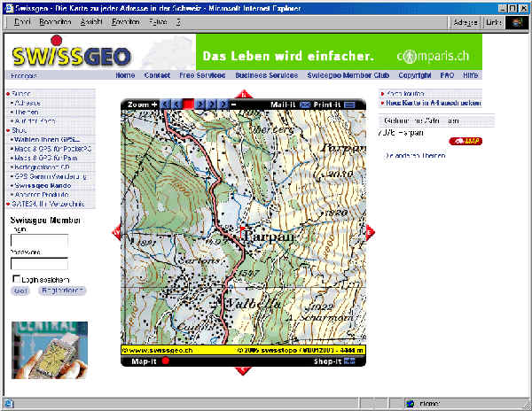The height and width of the screenshot is (411, 532).
Task: Click the Themen sidebar link
Action: (27, 112)
